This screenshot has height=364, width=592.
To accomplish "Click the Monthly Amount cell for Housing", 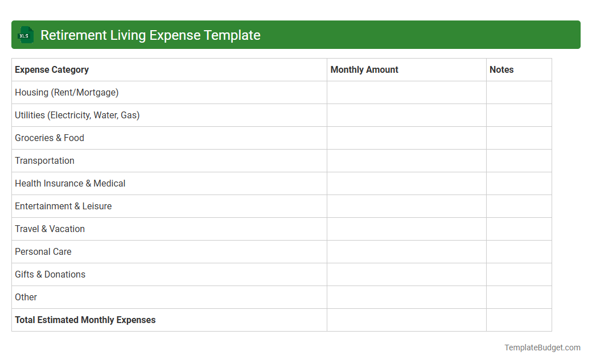I will coord(406,92).
